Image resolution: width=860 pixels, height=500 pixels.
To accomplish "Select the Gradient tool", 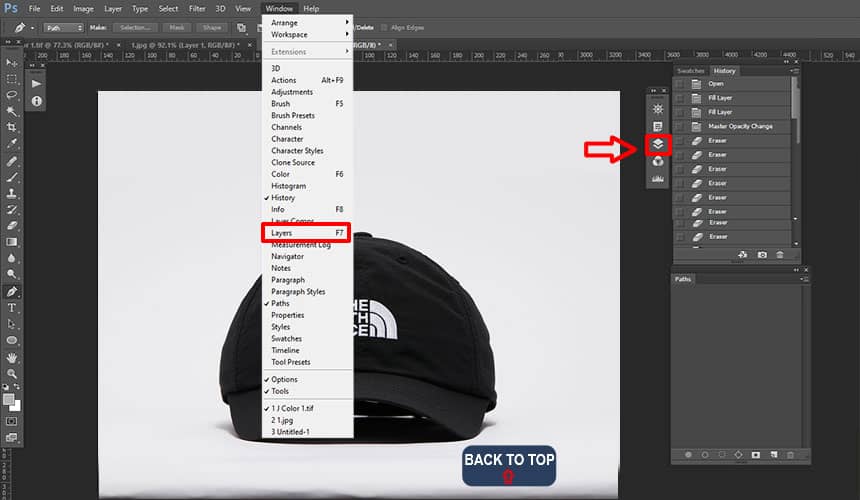I will [12, 242].
